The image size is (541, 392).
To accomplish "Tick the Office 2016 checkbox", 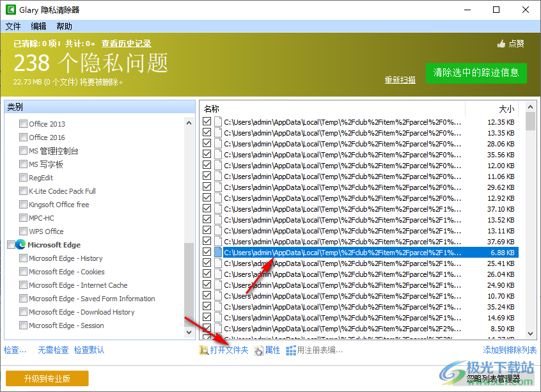I will [23, 137].
